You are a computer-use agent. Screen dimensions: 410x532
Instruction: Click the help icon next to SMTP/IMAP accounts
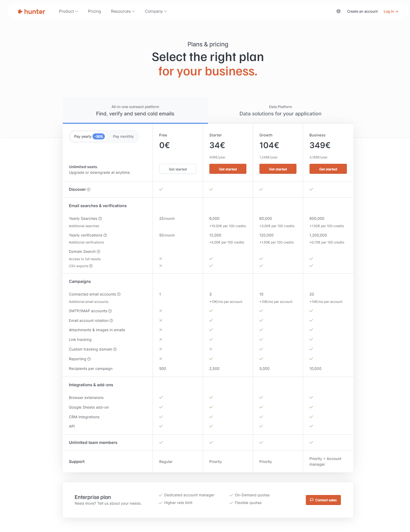pos(110,311)
